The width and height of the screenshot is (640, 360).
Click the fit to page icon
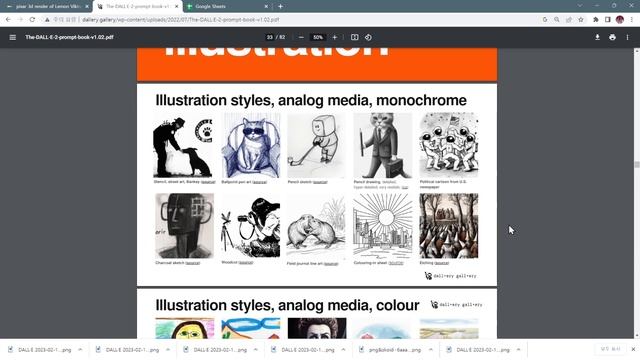[x=354, y=37]
